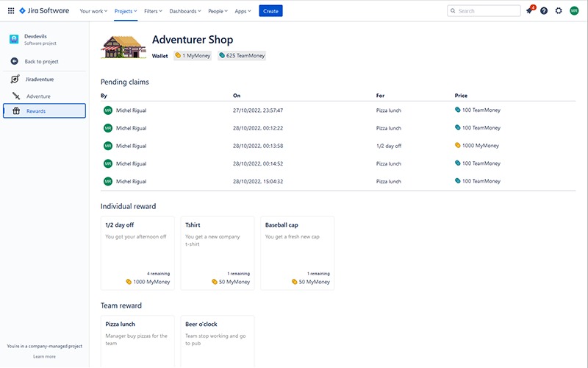
Task: Click '4 remaining' on 1/2 day off card
Action: [158, 273]
